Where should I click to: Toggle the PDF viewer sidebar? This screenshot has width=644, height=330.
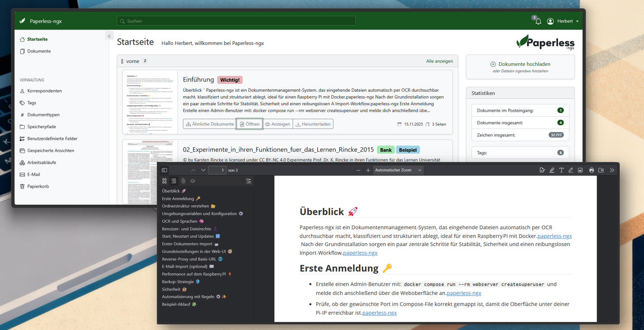164,170
